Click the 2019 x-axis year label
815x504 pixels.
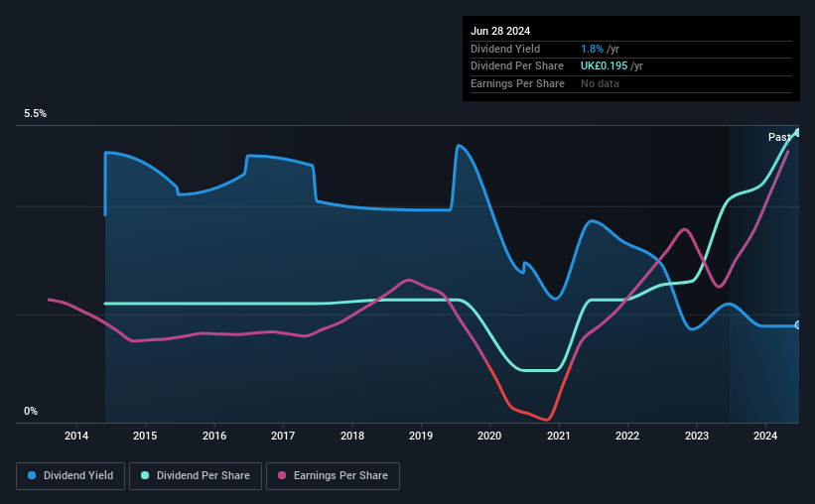[x=421, y=436]
